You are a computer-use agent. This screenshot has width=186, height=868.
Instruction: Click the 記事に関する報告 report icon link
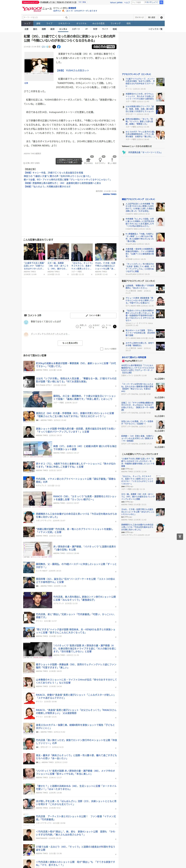point(32,163)
